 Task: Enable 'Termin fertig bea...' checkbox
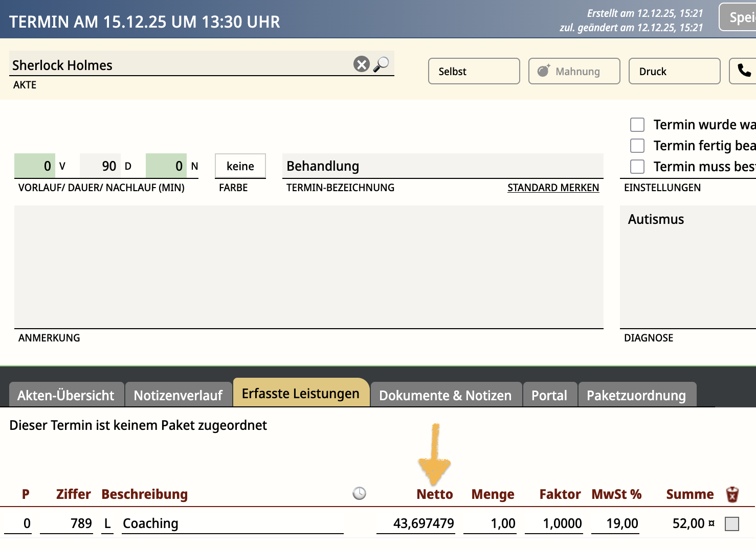pos(637,146)
